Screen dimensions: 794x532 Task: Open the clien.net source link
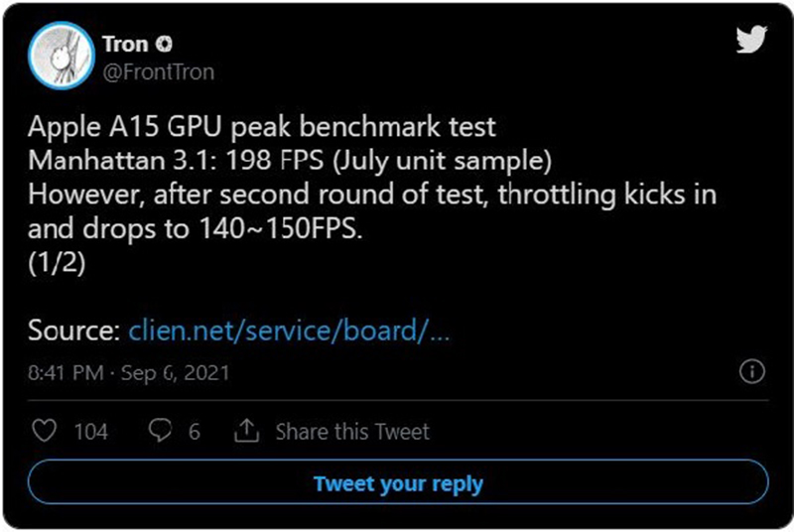[x=290, y=330]
